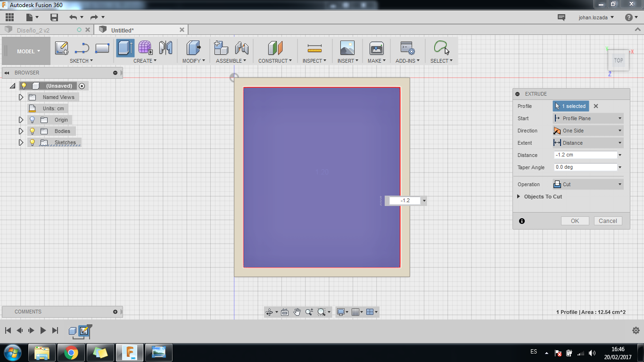This screenshot has height=362, width=644.
Task: Select the Create Sketch tool icon
Action: click(62, 48)
